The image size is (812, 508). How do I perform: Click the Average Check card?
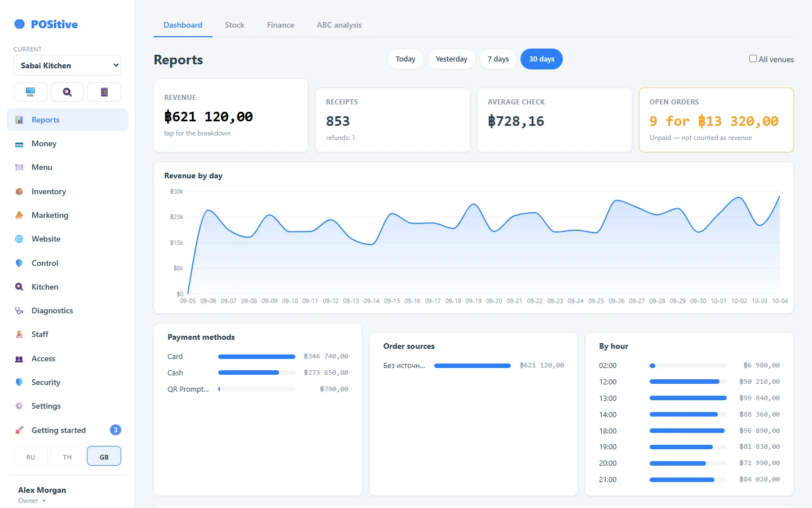click(554, 120)
